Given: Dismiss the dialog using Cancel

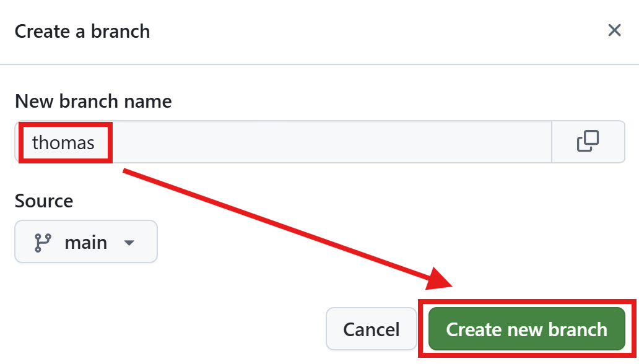Looking at the screenshot, I should coord(372,329).
